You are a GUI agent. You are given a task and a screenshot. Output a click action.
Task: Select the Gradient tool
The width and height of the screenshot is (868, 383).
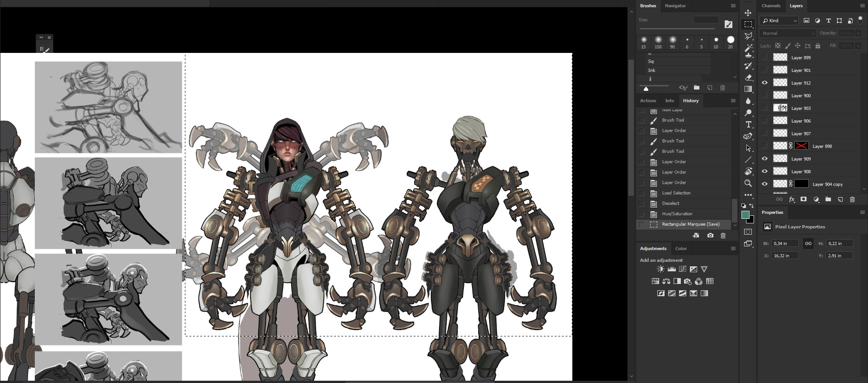748,89
